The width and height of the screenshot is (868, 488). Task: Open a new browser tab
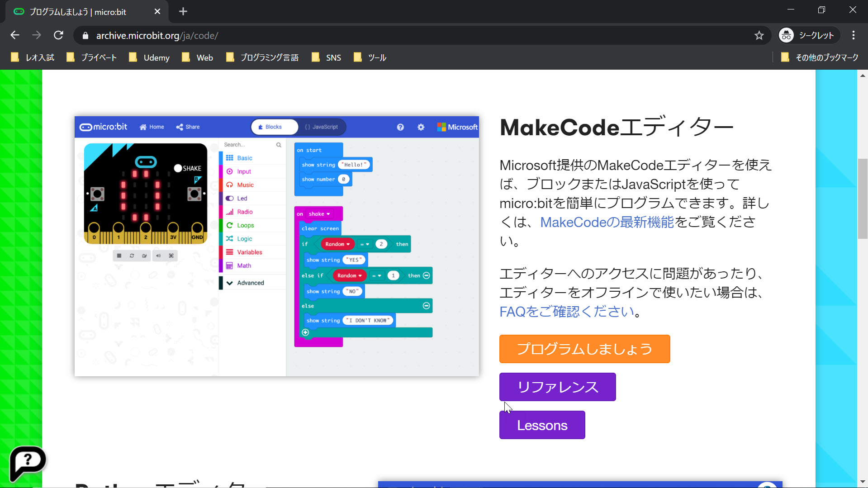click(183, 12)
